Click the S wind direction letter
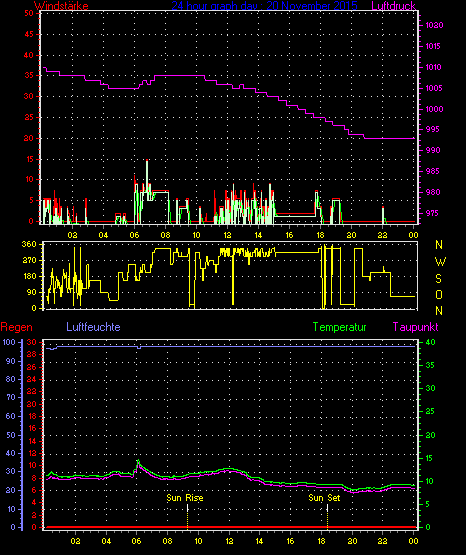 point(438,279)
